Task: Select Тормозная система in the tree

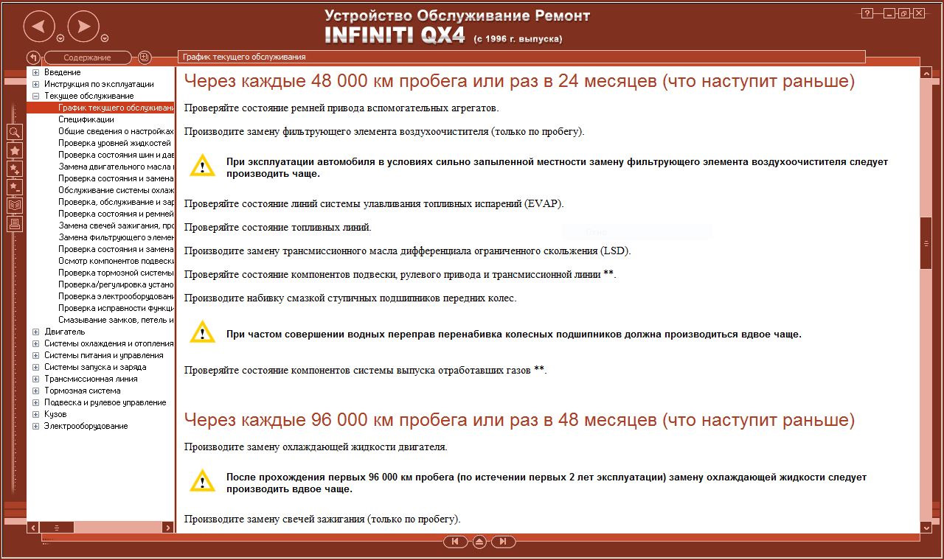Action: (82, 391)
